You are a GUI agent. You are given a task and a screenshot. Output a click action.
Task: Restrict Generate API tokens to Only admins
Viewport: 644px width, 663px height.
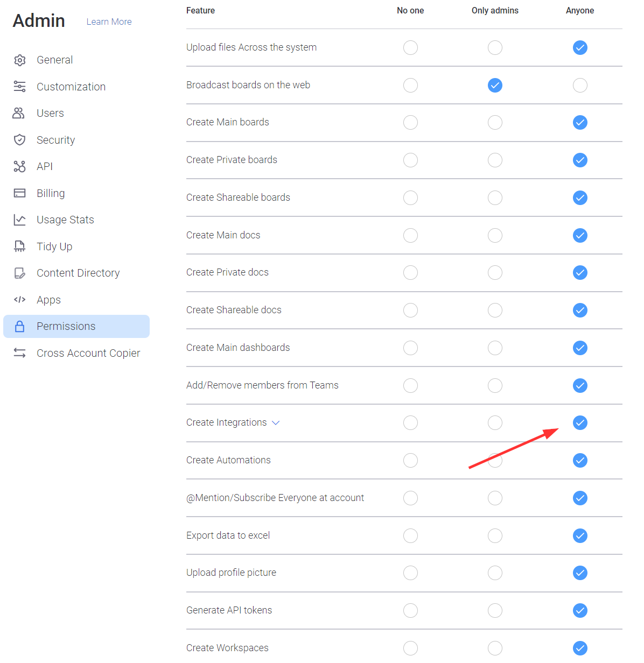coord(495,610)
